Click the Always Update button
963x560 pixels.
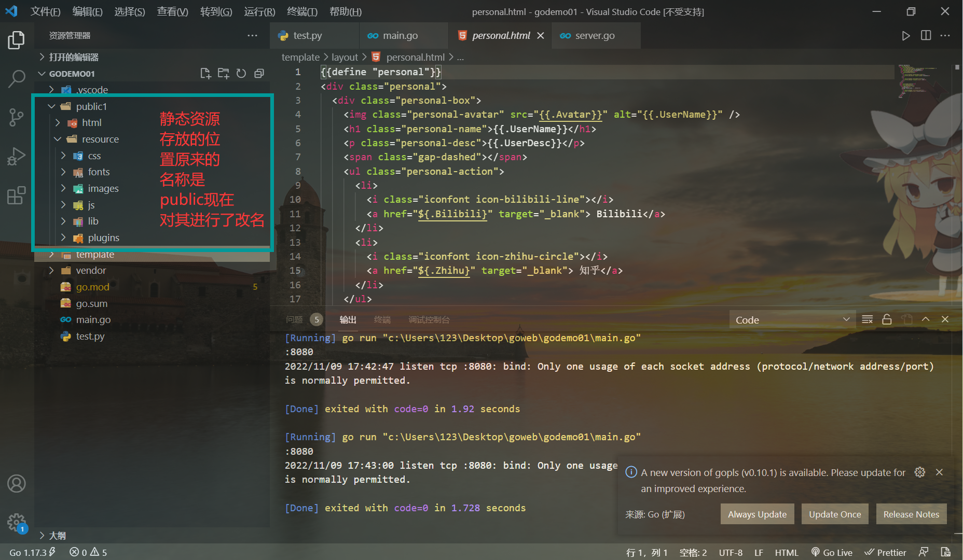pos(757,514)
